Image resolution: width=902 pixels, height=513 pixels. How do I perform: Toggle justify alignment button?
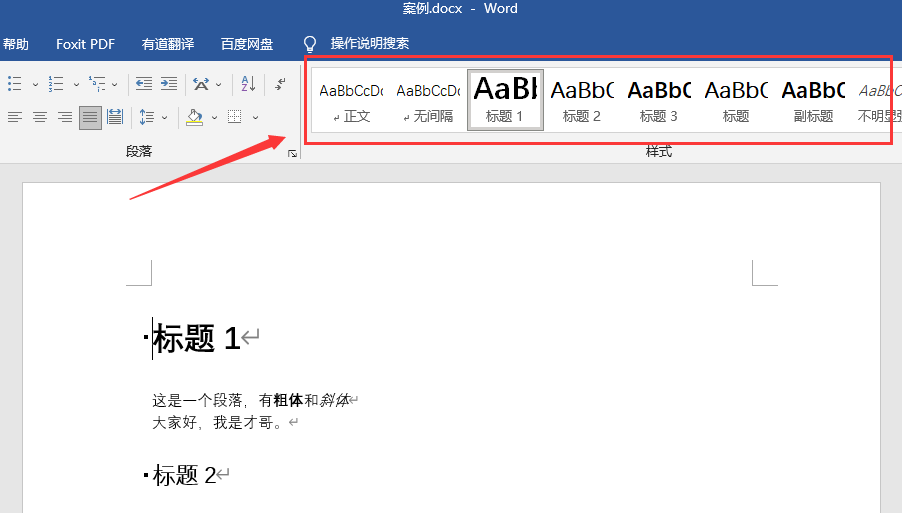(x=90, y=117)
